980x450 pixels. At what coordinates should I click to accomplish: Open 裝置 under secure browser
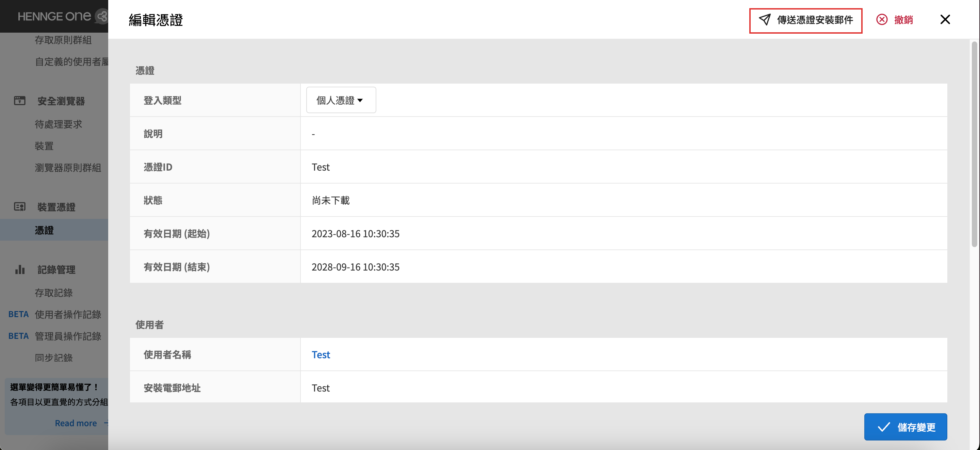tap(44, 146)
